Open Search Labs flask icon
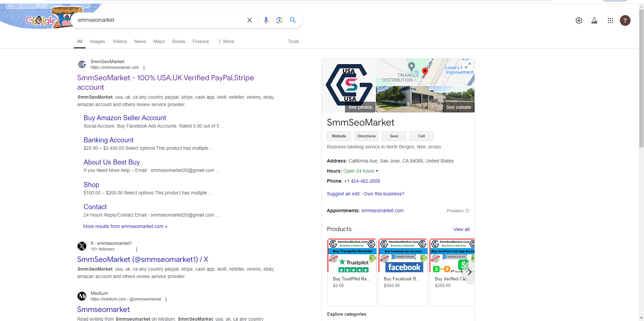644x321 pixels. point(594,20)
